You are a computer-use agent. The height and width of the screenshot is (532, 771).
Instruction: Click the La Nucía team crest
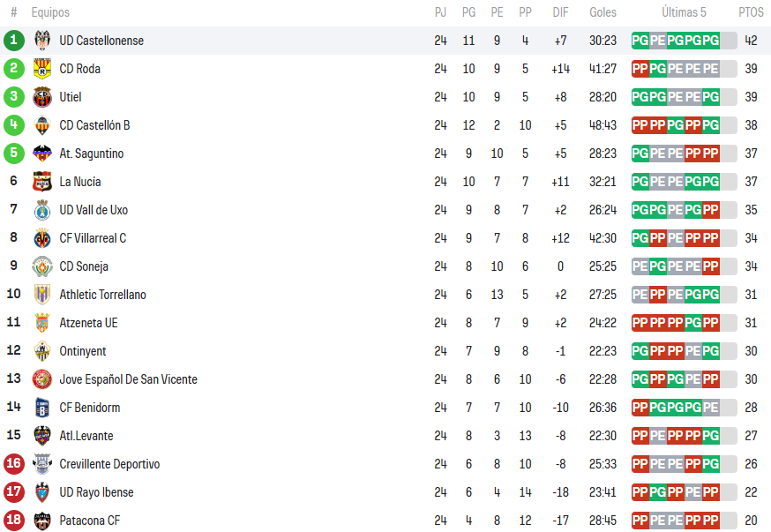coord(42,182)
